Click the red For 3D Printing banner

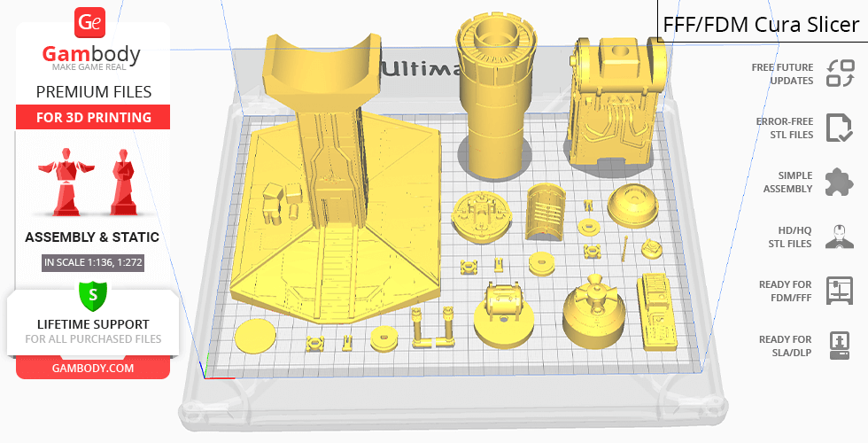(x=92, y=118)
